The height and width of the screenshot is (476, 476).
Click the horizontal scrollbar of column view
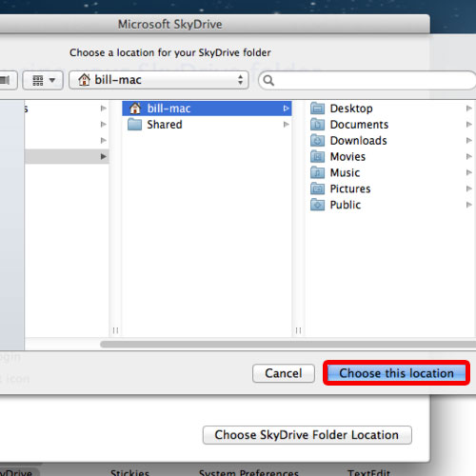coord(288,345)
